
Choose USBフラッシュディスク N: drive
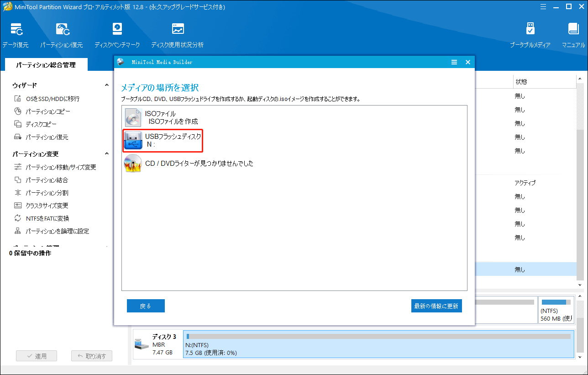pyautogui.click(x=163, y=140)
